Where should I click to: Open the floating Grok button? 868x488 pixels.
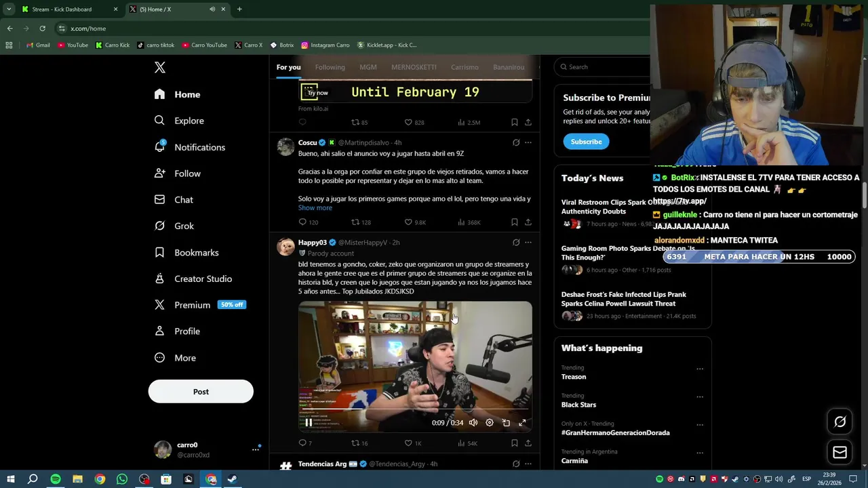point(840,422)
